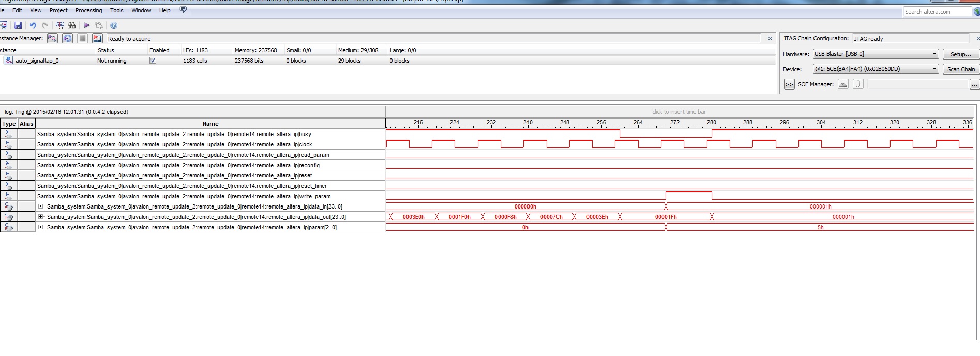Click the Search altera.com field
Screen dimensions: 980x356
937,12
